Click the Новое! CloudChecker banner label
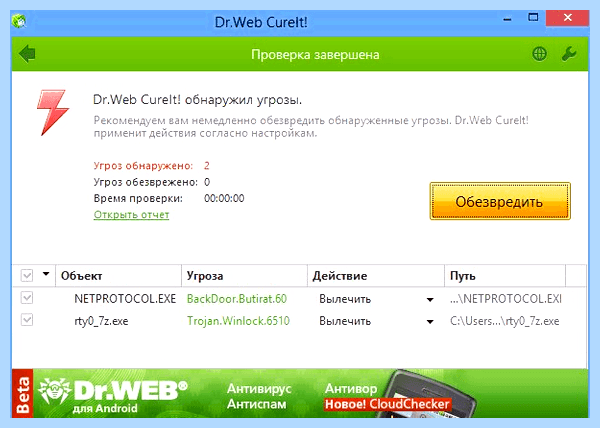The height and width of the screenshot is (428, 600). (x=387, y=404)
